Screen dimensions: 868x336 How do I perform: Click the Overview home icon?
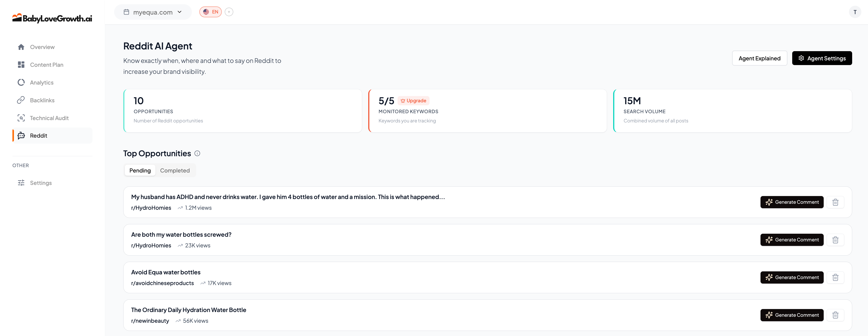point(21,47)
